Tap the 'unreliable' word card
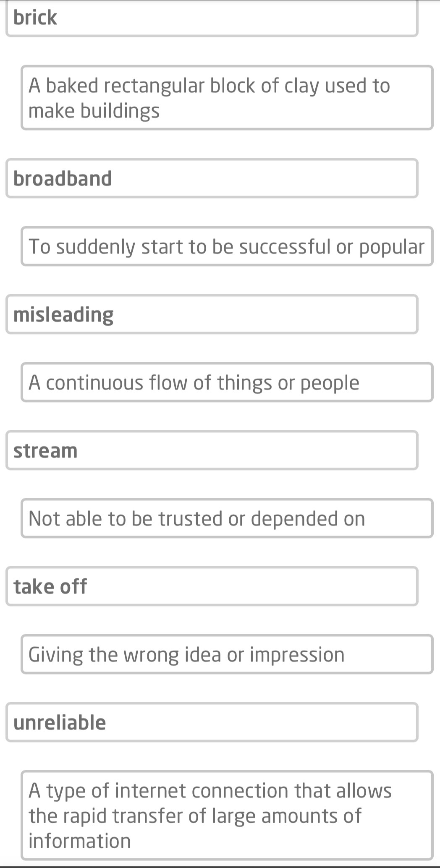The height and width of the screenshot is (868, 440). [212, 722]
